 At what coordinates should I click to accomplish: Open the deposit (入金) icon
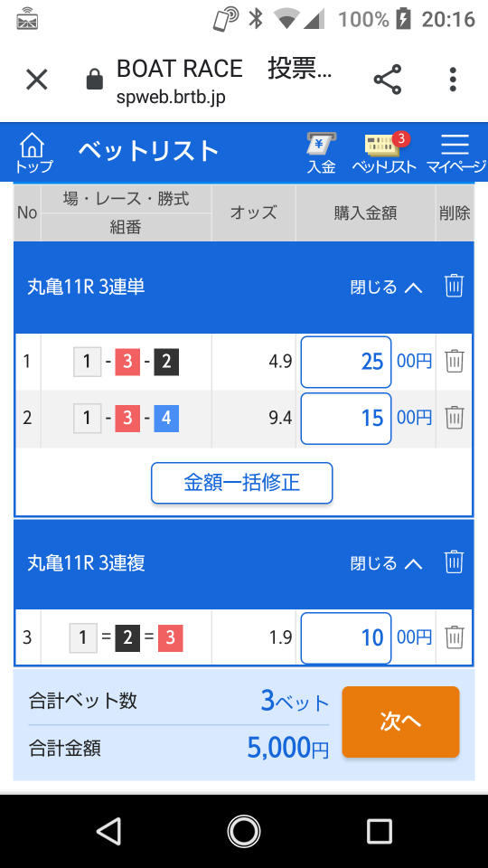pyautogui.click(x=322, y=153)
